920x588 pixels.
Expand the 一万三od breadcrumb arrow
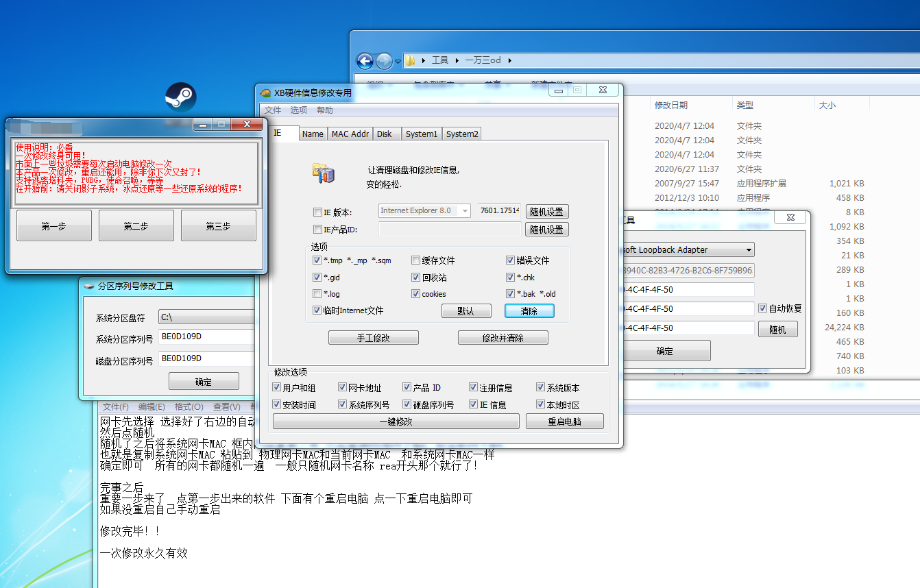(x=509, y=60)
